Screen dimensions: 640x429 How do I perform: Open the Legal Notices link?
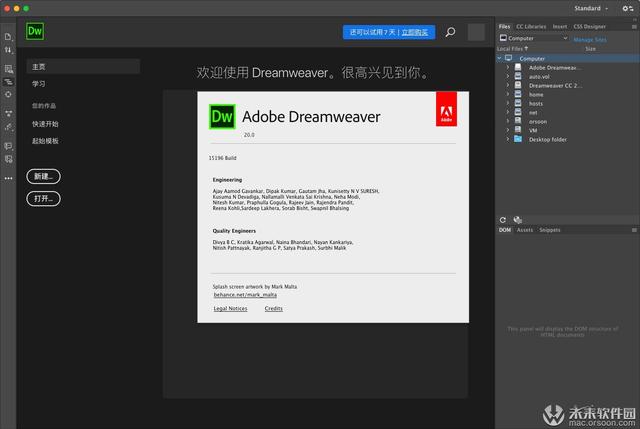click(230, 309)
